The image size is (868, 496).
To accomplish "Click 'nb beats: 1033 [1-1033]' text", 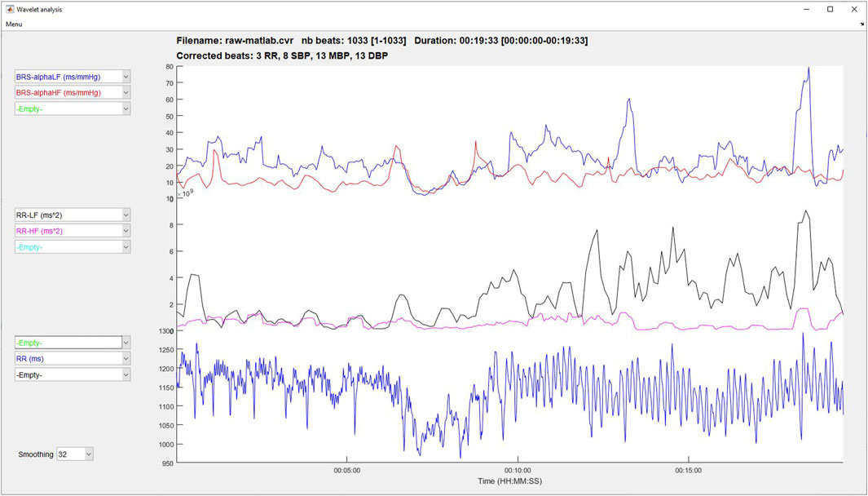I will pyautogui.click(x=355, y=41).
